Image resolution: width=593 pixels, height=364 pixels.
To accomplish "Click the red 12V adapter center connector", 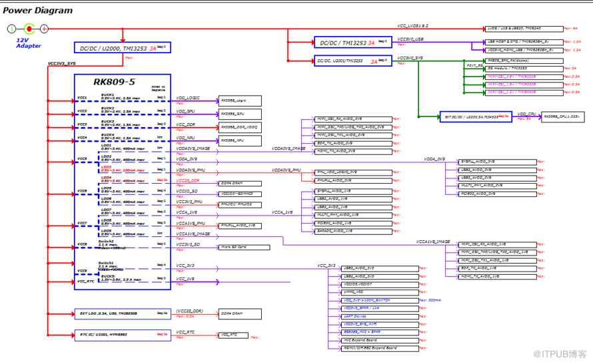I will 29,29.
